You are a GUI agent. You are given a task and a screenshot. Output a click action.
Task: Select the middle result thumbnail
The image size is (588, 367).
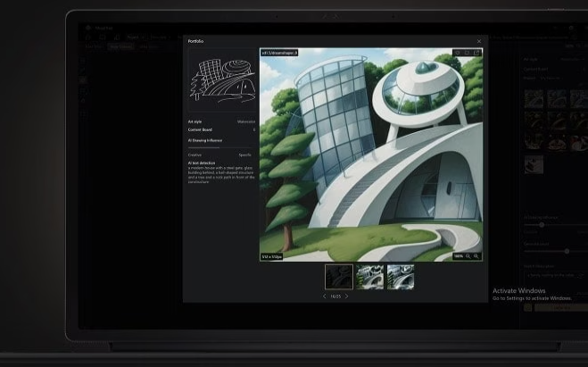click(x=370, y=277)
